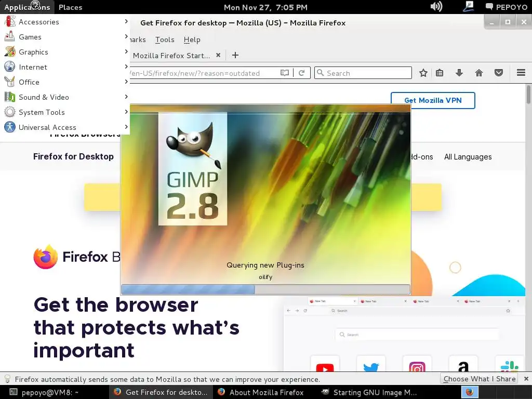The width and height of the screenshot is (532, 399).
Task: Open the Accessories category in Applications menu
Action: click(x=65, y=22)
